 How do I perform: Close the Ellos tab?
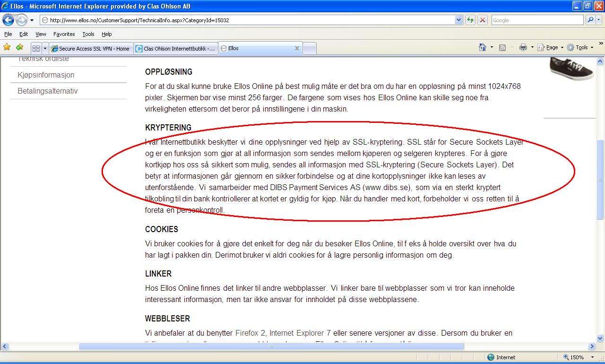(297, 48)
